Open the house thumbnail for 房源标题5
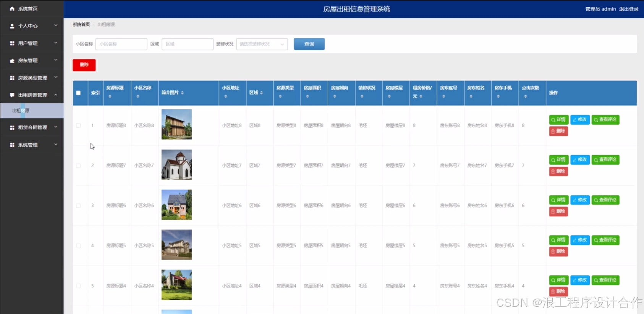 pos(176,245)
